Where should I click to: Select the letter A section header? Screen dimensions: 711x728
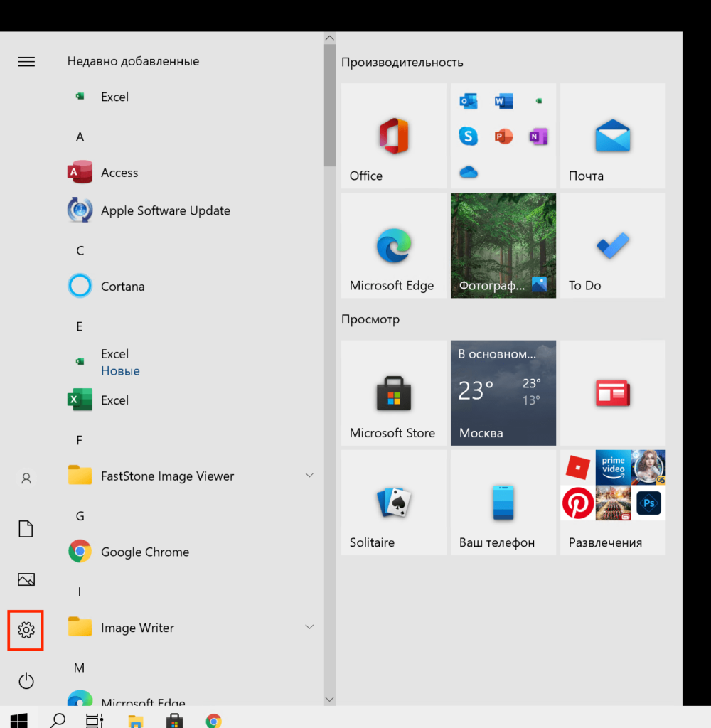click(x=80, y=137)
